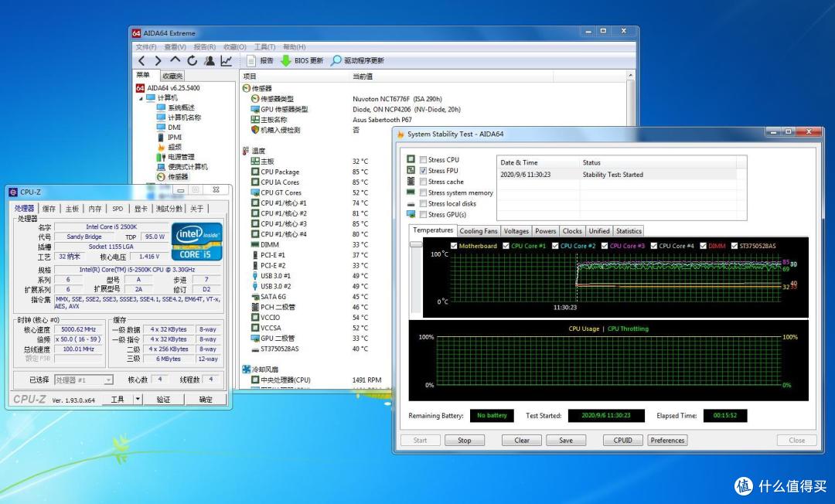The width and height of the screenshot is (835, 504).
Task: Click the Clear button in Stability Test
Action: (x=522, y=440)
